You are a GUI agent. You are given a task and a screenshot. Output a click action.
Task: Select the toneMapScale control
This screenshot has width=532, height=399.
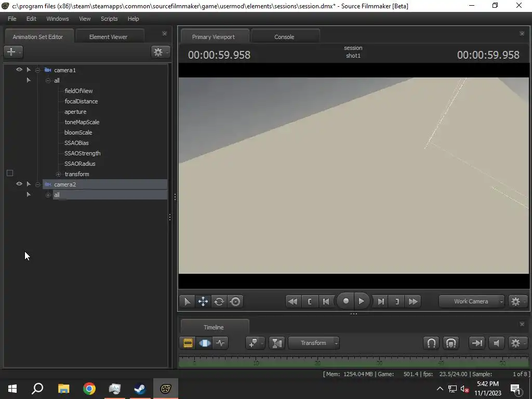(82, 122)
